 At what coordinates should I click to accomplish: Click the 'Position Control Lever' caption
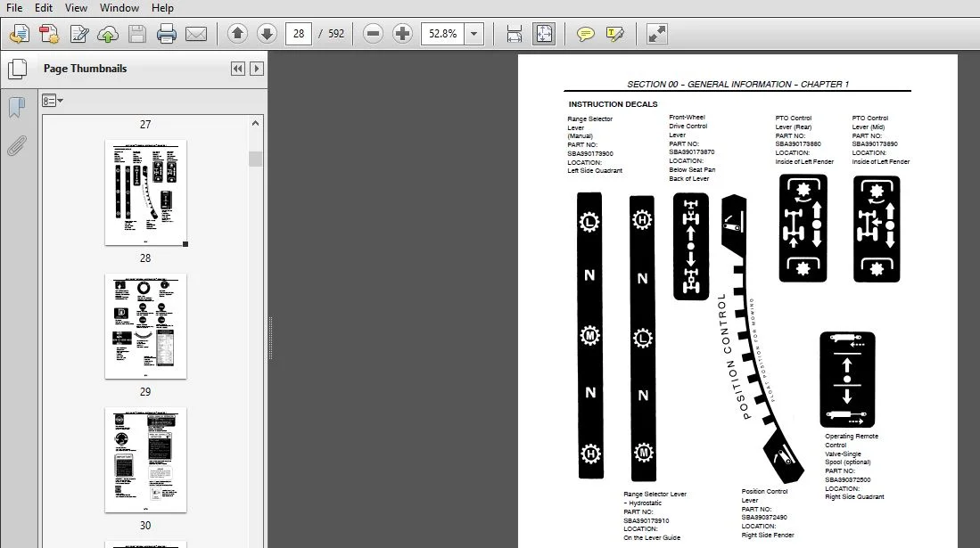coord(764,495)
